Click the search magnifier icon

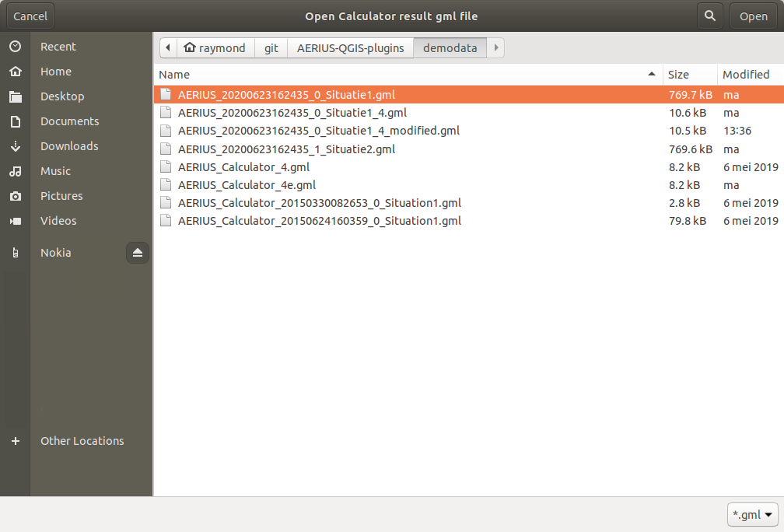point(709,16)
